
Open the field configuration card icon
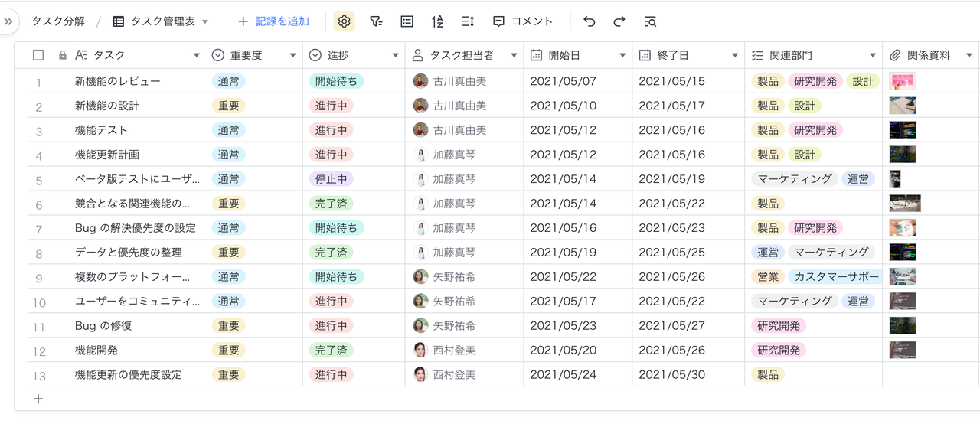coord(407,21)
